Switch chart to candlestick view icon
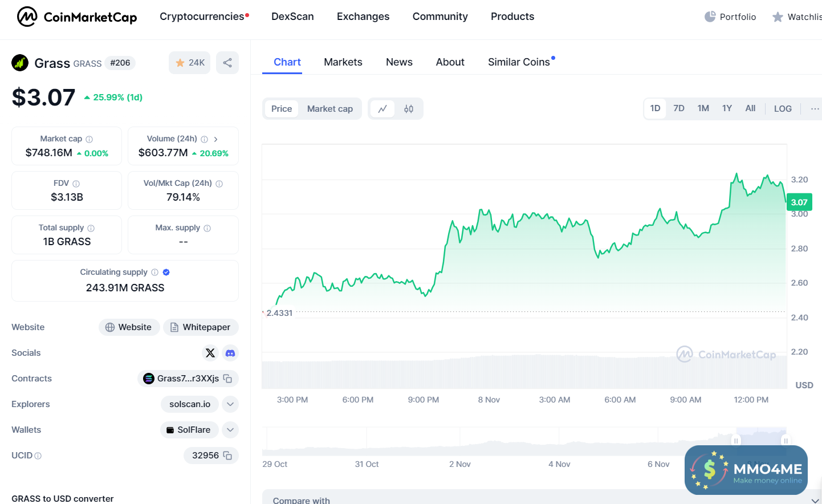 409,109
